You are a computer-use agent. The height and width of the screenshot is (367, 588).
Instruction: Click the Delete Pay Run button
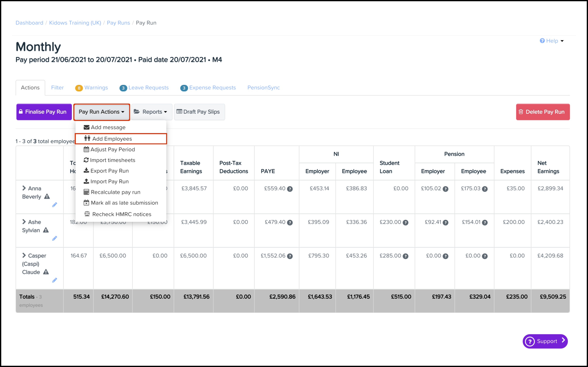[x=542, y=112]
